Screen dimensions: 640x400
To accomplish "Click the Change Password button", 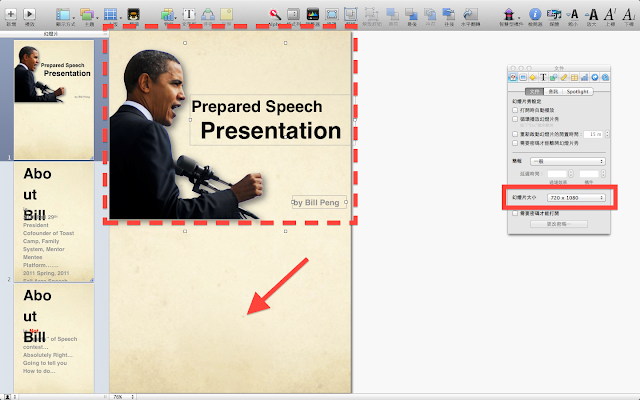I will 559,224.
